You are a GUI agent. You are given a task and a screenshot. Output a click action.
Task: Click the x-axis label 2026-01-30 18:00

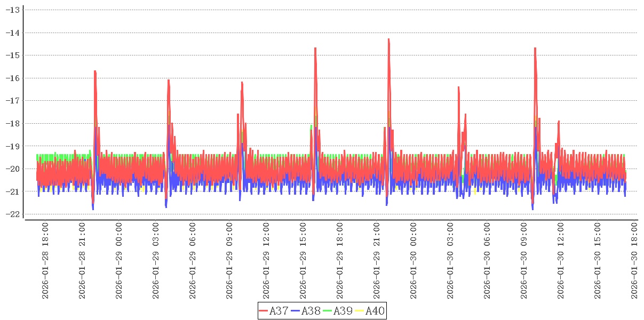click(x=634, y=261)
